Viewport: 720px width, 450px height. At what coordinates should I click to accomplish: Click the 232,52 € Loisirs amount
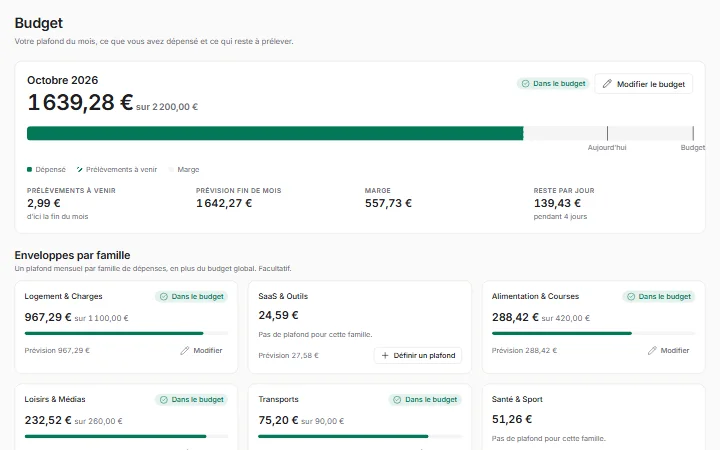tap(48, 420)
